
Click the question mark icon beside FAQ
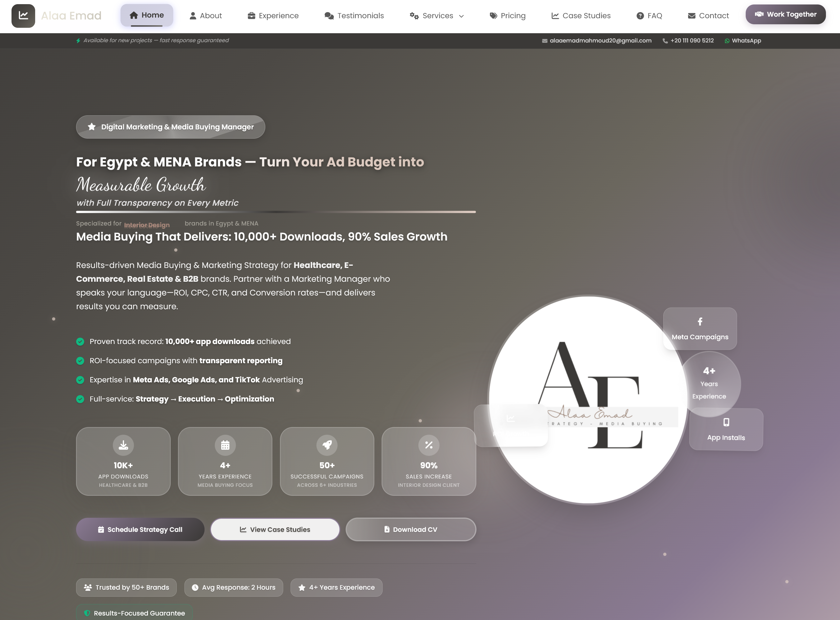640,16
